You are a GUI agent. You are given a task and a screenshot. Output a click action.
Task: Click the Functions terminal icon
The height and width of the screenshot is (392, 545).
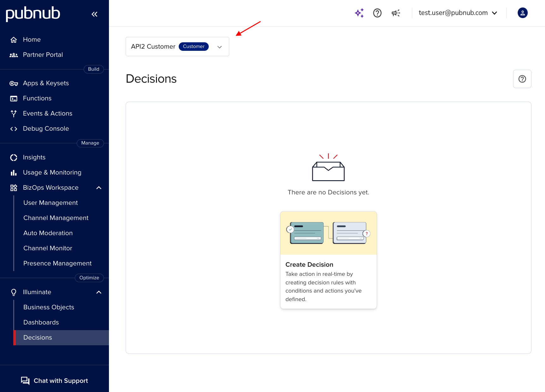click(14, 98)
